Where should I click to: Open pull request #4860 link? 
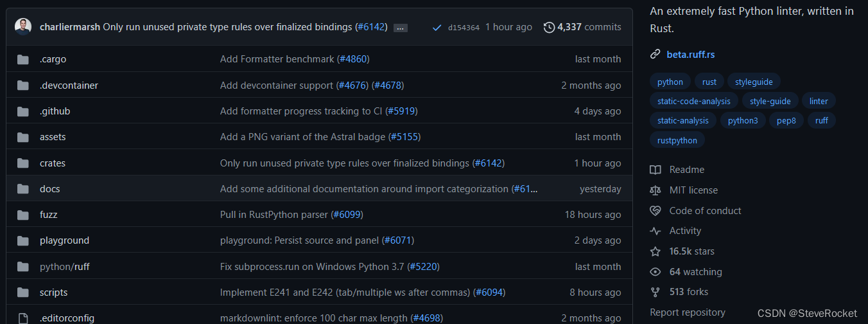(x=353, y=59)
